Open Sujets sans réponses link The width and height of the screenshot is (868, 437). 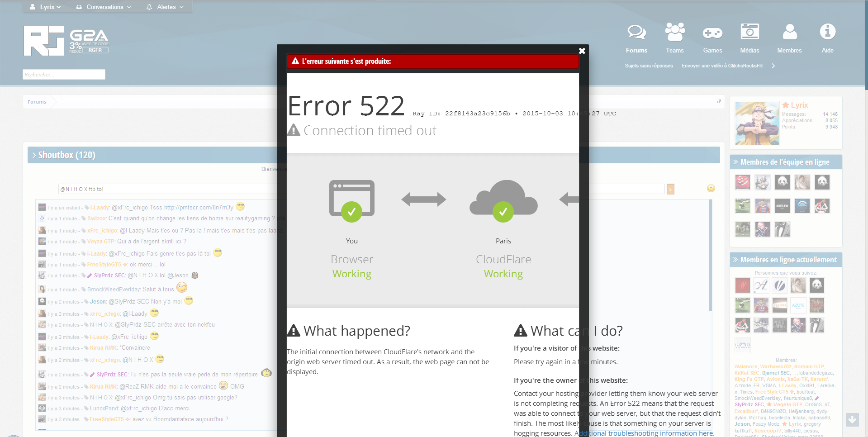click(649, 66)
